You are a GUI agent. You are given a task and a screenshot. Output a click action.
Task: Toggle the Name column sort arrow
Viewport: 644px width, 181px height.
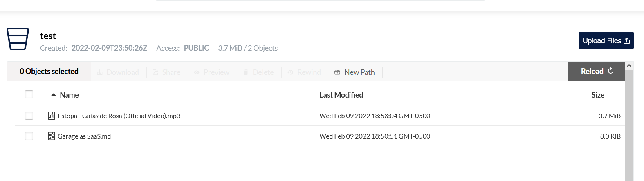53,95
